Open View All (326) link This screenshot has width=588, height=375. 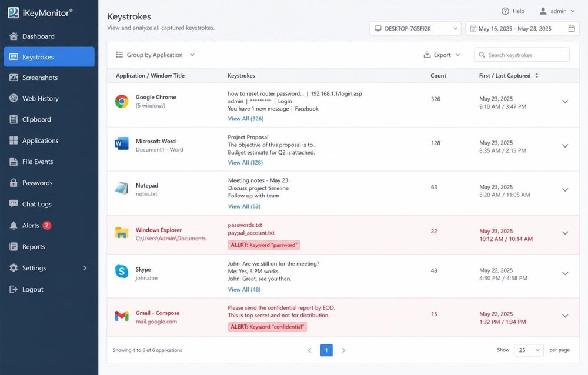point(246,119)
